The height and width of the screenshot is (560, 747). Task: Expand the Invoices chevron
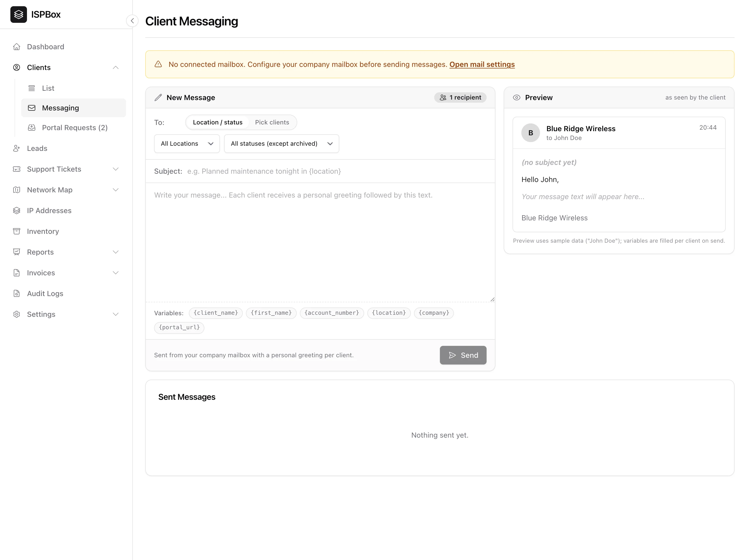(x=115, y=273)
